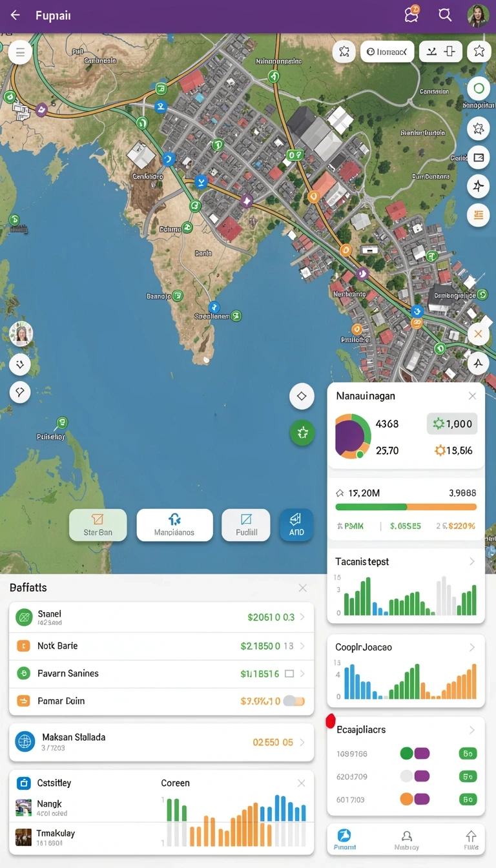
Task: Toggle the switch in row 6203709
Action: coord(415,776)
